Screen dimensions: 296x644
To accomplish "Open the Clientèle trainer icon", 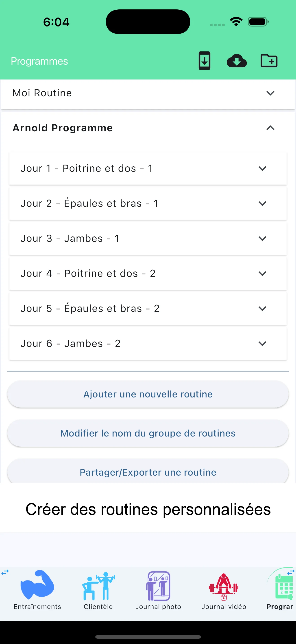I will [98, 586].
